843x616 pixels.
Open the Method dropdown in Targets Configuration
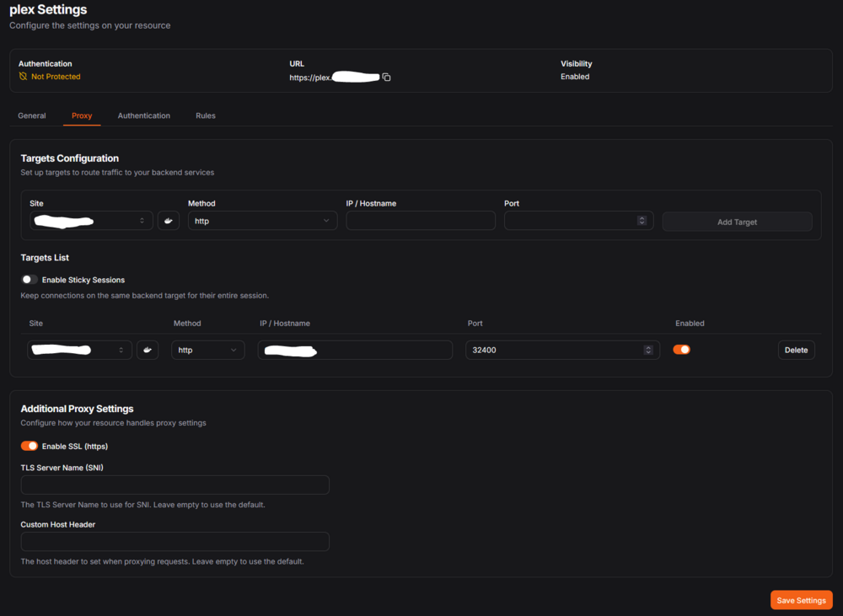pos(262,221)
